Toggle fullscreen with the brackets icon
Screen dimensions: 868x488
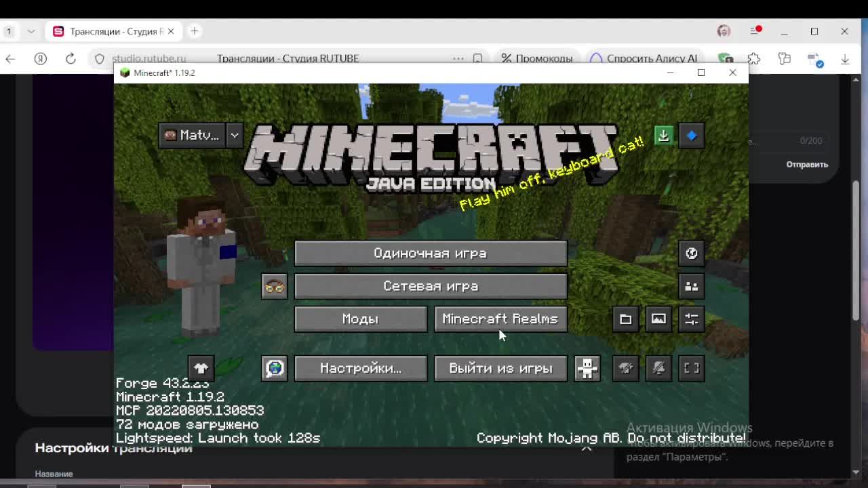pyautogui.click(x=692, y=368)
